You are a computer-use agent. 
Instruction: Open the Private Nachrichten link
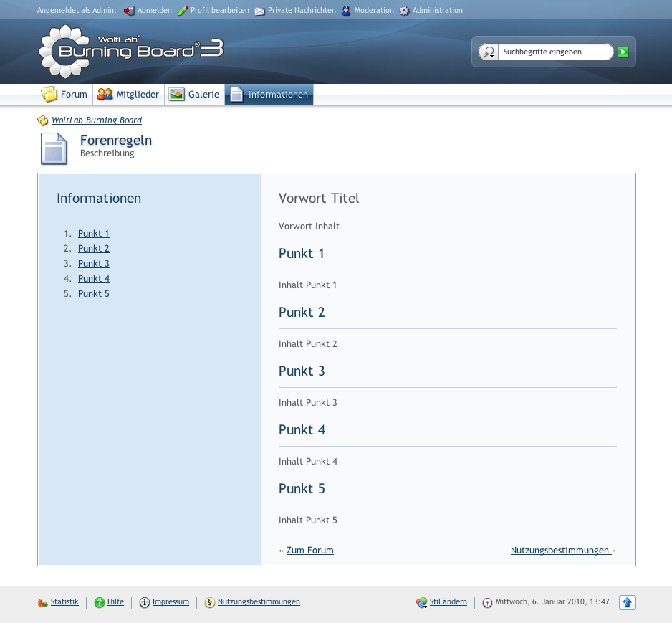point(302,11)
